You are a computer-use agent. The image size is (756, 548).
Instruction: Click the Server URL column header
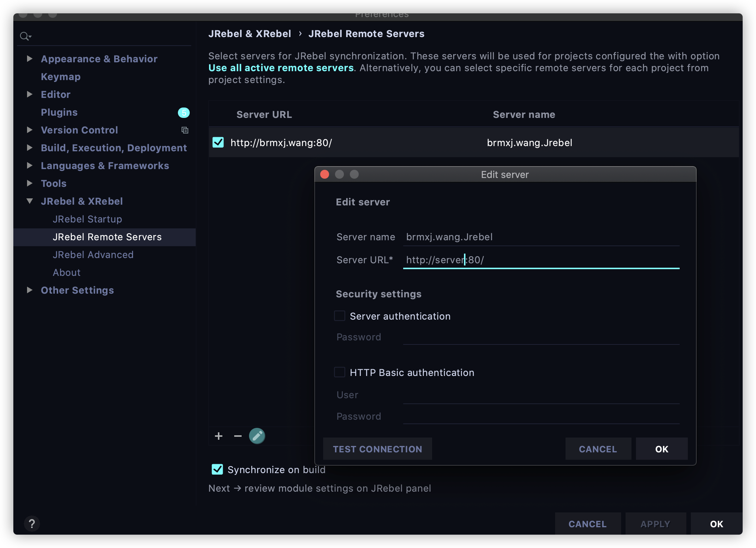tap(264, 115)
